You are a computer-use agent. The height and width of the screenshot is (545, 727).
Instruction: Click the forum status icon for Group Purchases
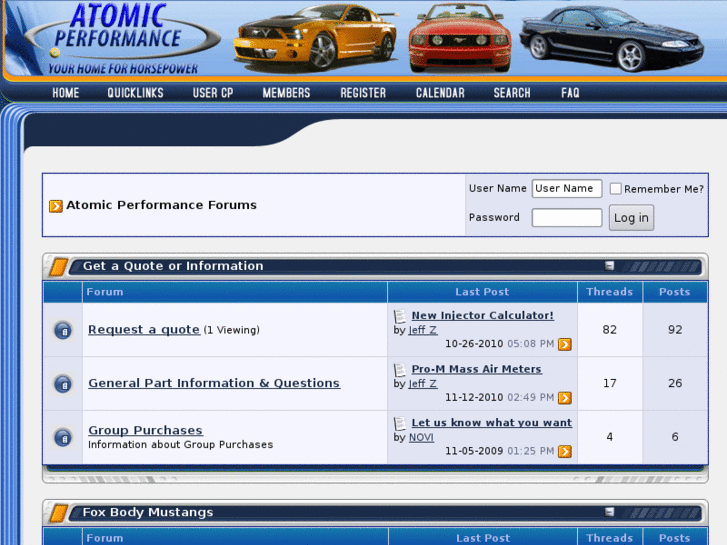point(63,437)
